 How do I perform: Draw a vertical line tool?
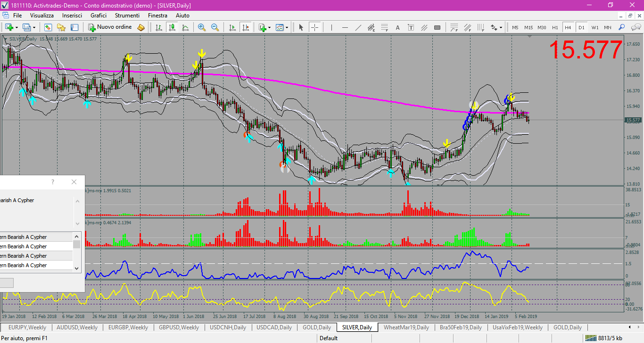coord(331,27)
